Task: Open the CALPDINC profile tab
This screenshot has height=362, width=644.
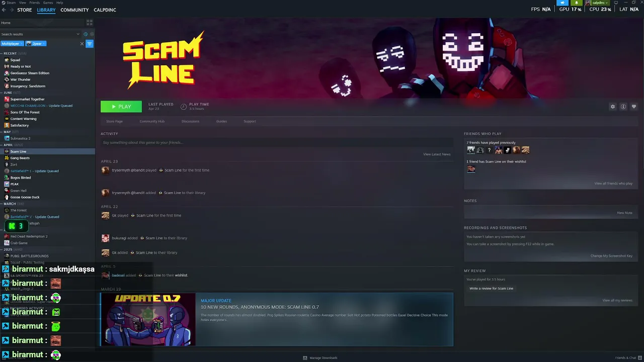Action: [x=105, y=10]
